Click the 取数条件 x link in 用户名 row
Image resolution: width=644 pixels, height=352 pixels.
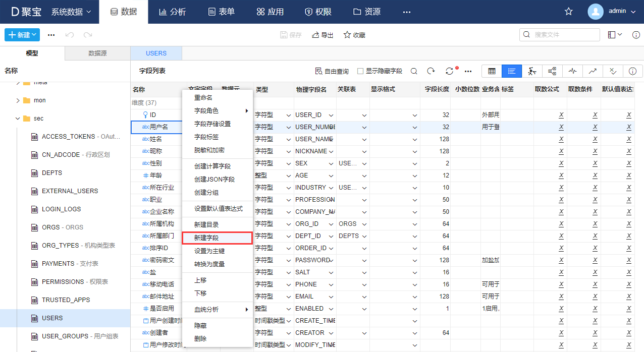pos(595,127)
